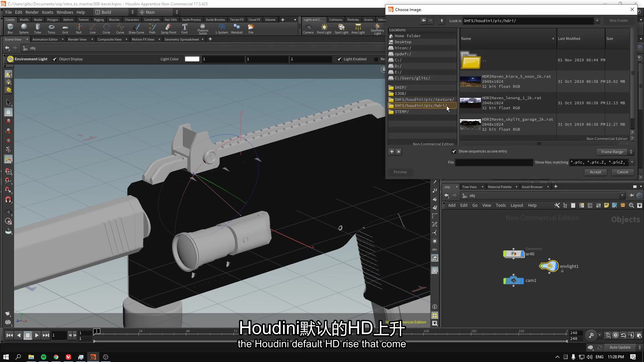Select the HDRIHaven_kiara_5_noon_2k thumbnail
The width and height of the screenshot is (644, 362).
470,81
